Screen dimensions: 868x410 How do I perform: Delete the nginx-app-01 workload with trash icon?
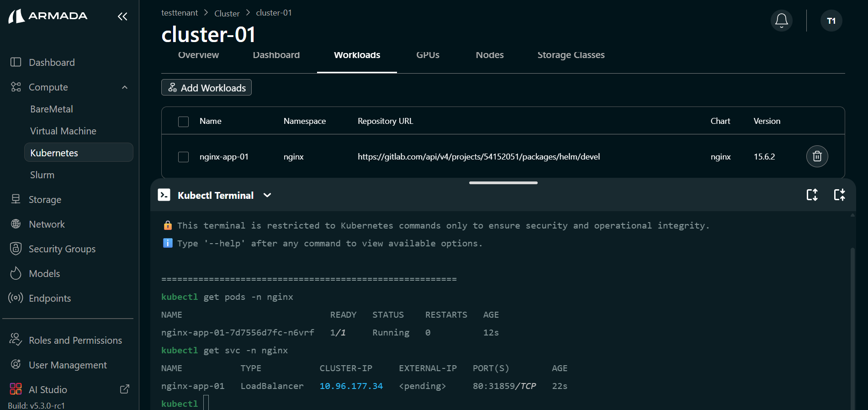[817, 156]
